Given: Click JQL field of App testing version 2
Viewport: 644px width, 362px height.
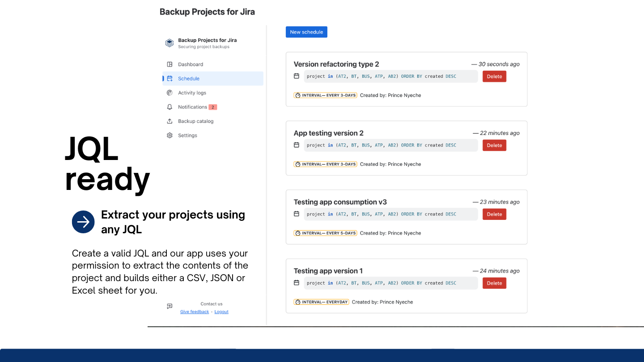Looking at the screenshot, I should coord(391,145).
